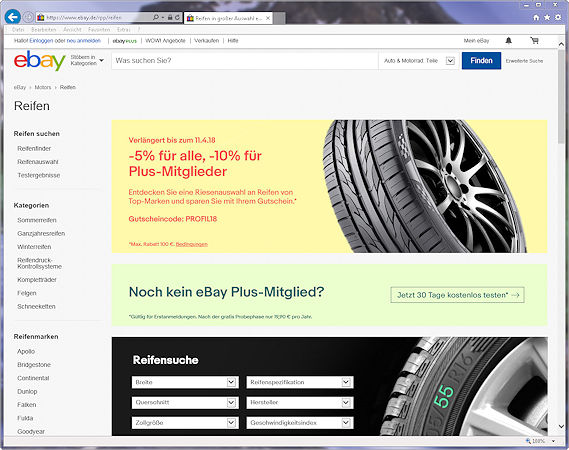Click into the 'Was suchen Sie?' search field
The width and height of the screenshot is (569, 450).
point(245,61)
